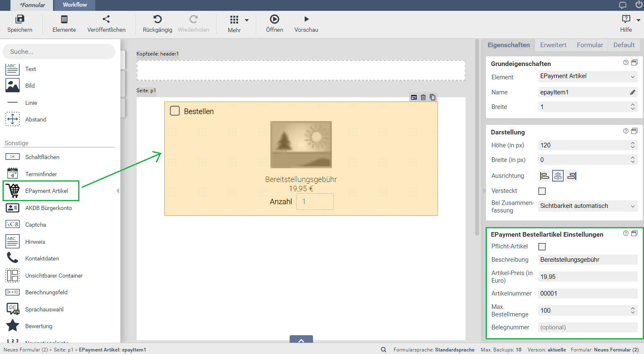Click the Speichern save icon
Viewport: 644px width, 354px height.
(x=20, y=19)
